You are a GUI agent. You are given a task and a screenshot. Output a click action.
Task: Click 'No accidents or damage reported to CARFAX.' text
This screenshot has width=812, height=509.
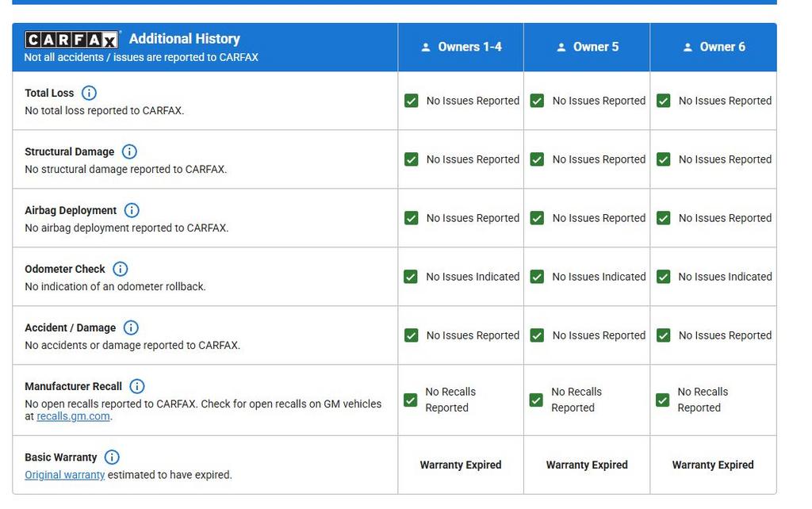[x=132, y=346]
